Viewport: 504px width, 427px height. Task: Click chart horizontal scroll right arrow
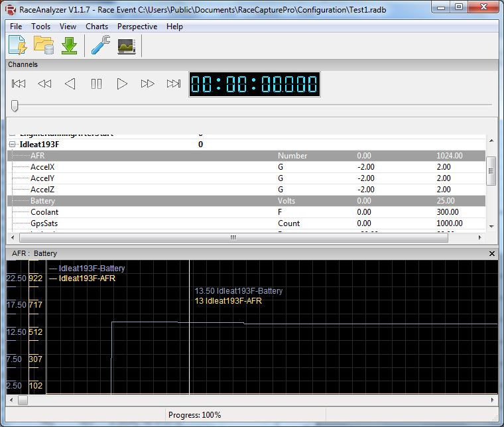[492, 400]
